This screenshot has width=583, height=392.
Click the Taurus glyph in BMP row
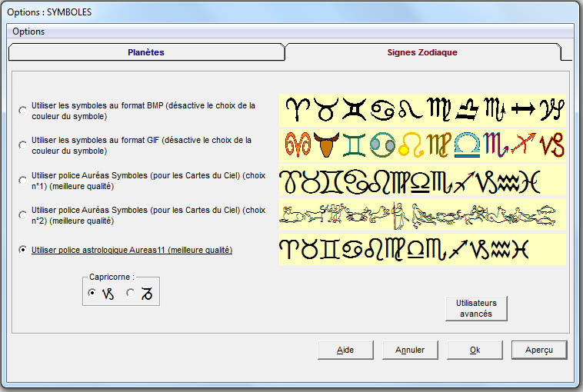(326, 110)
